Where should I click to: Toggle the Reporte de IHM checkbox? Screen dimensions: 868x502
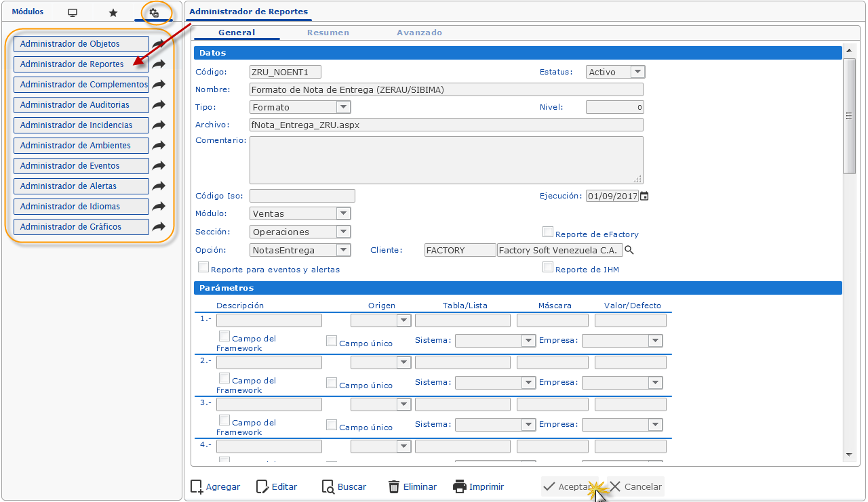click(548, 267)
